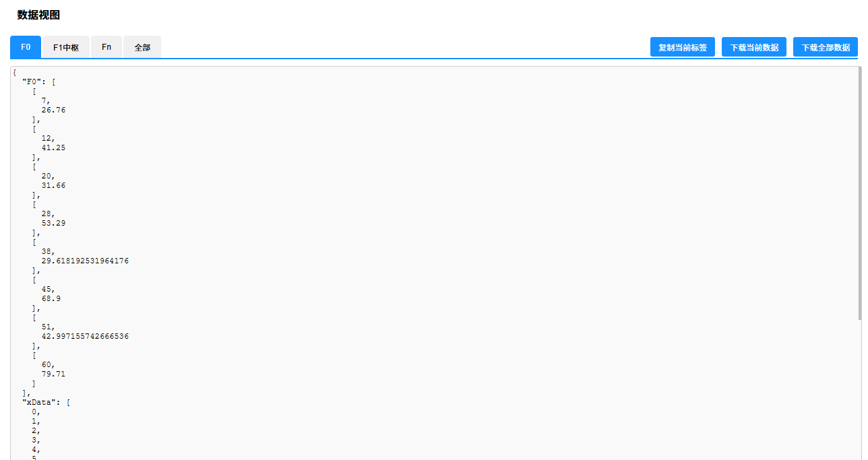The height and width of the screenshot is (460, 868).
Task: Click the 数据视图 heading
Action: click(x=38, y=15)
